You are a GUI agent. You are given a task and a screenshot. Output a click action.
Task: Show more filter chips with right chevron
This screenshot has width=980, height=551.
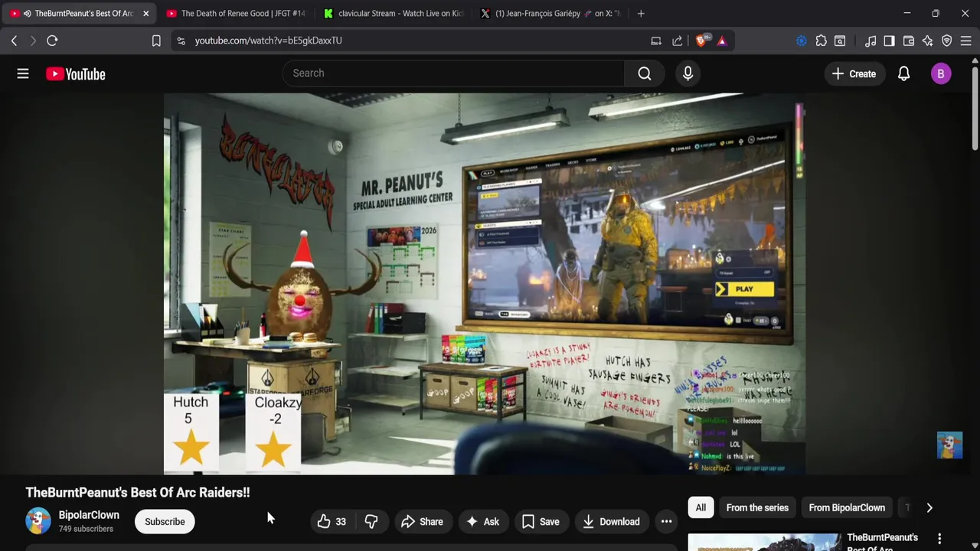[x=929, y=507]
